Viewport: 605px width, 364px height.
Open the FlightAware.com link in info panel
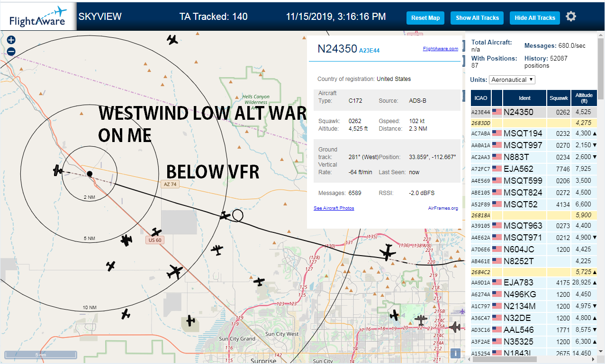click(441, 48)
